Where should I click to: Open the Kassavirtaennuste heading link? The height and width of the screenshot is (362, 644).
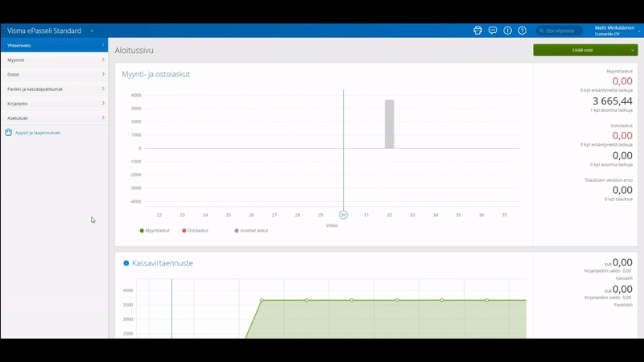click(163, 263)
